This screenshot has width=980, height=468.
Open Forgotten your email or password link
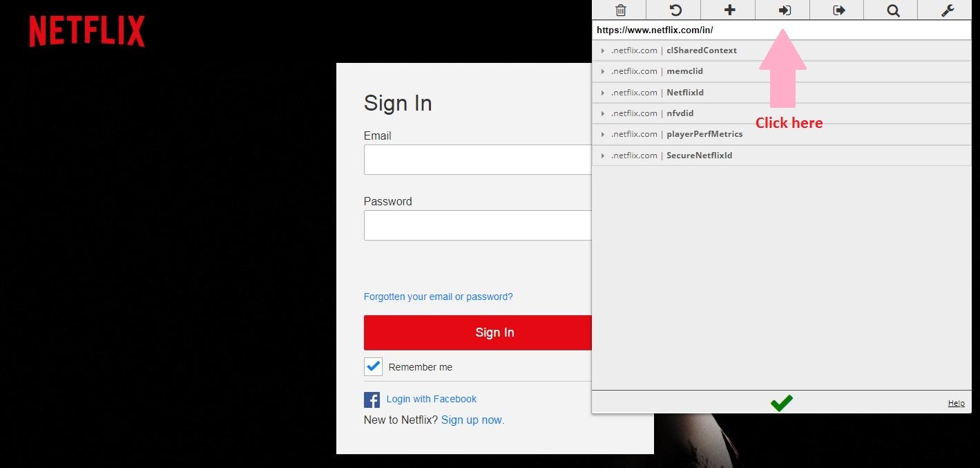[x=438, y=297]
